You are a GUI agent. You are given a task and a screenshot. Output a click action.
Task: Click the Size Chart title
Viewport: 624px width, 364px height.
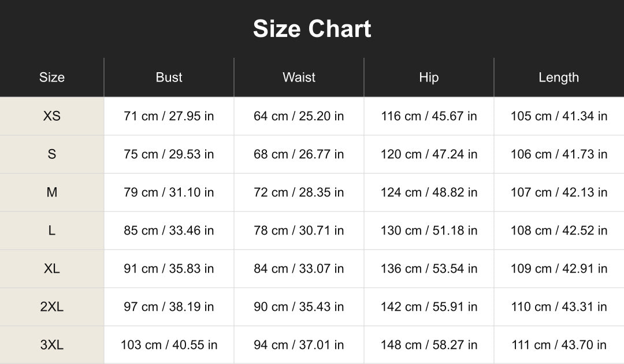pyautogui.click(x=312, y=29)
